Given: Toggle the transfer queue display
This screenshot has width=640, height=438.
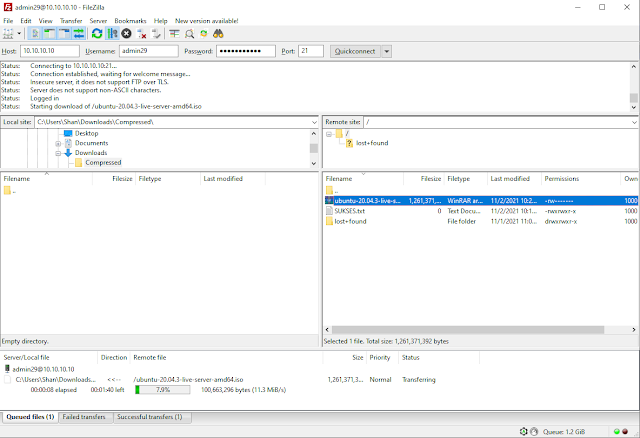Looking at the screenshot, I should click(79, 33).
